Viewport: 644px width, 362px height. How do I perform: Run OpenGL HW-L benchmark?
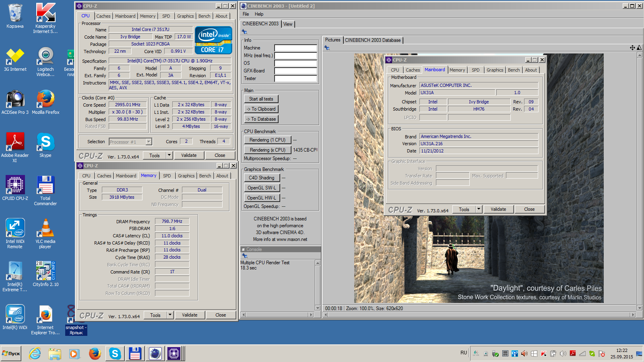(262, 198)
